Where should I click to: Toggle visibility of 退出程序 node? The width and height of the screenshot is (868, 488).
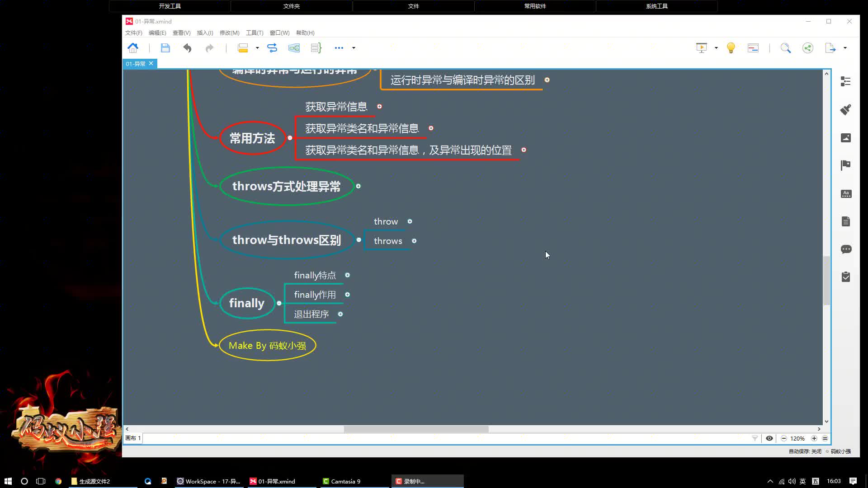click(340, 314)
